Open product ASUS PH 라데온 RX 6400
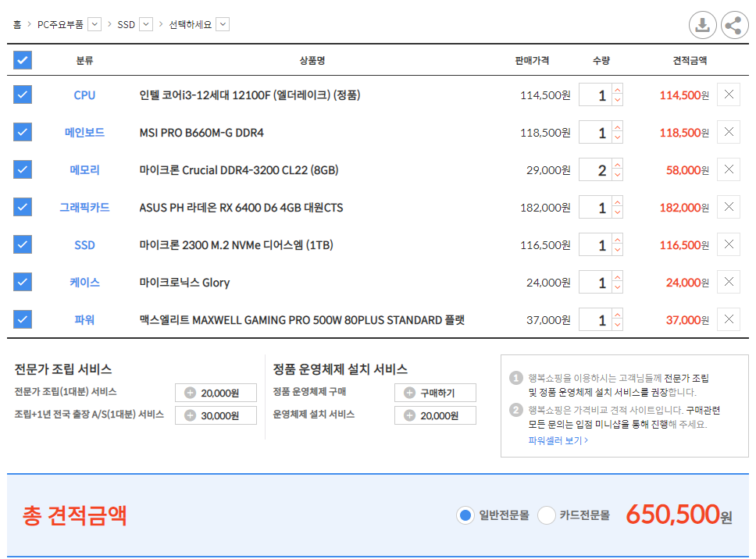This screenshot has width=756, height=559. (241, 208)
